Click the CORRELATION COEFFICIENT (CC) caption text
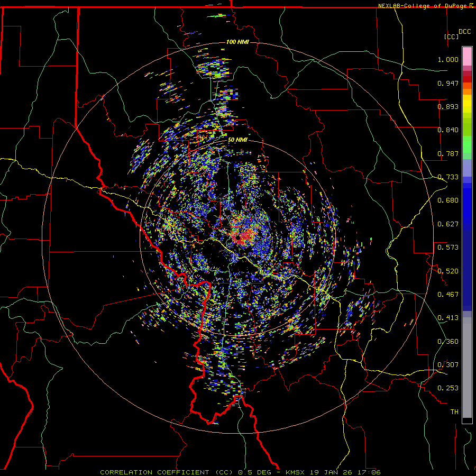This screenshot has height=476, width=476. coord(167,472)
